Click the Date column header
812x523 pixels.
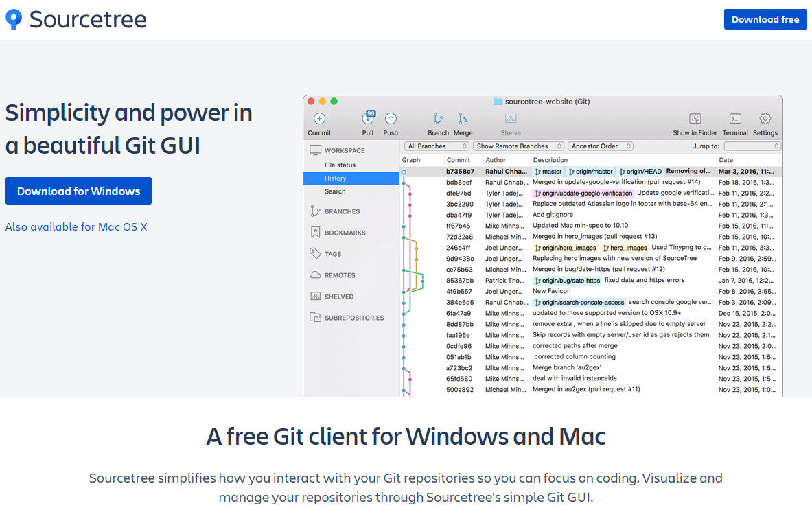pos(726,159)
